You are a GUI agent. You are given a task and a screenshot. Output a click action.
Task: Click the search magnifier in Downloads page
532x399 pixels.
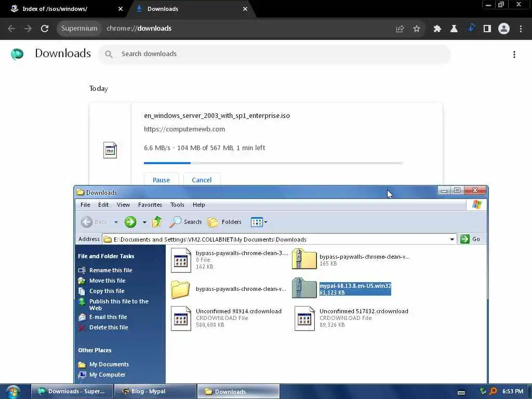click(109, 54)
